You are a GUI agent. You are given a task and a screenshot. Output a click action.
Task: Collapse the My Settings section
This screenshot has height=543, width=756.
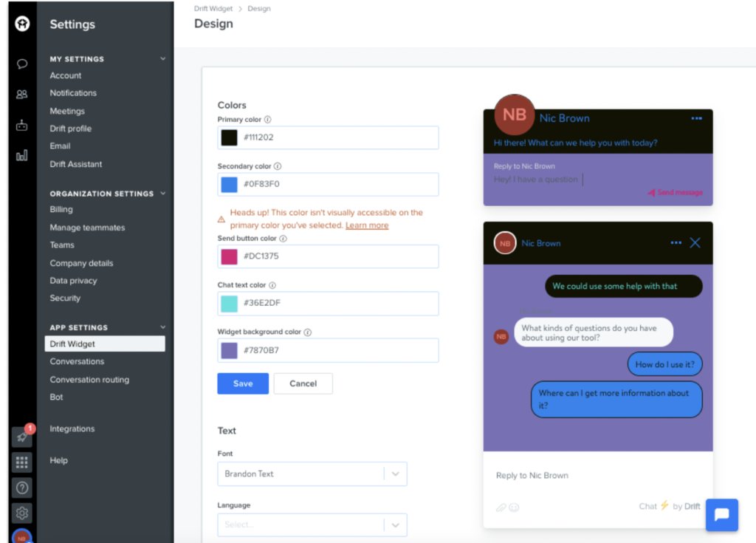click(x=163, y=58)
